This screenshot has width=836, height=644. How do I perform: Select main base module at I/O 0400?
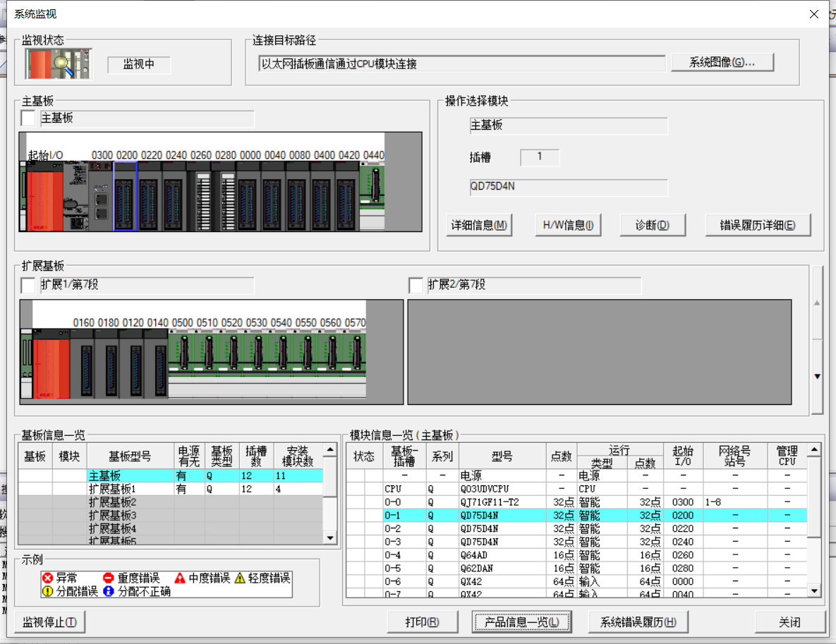pos(322,195)
